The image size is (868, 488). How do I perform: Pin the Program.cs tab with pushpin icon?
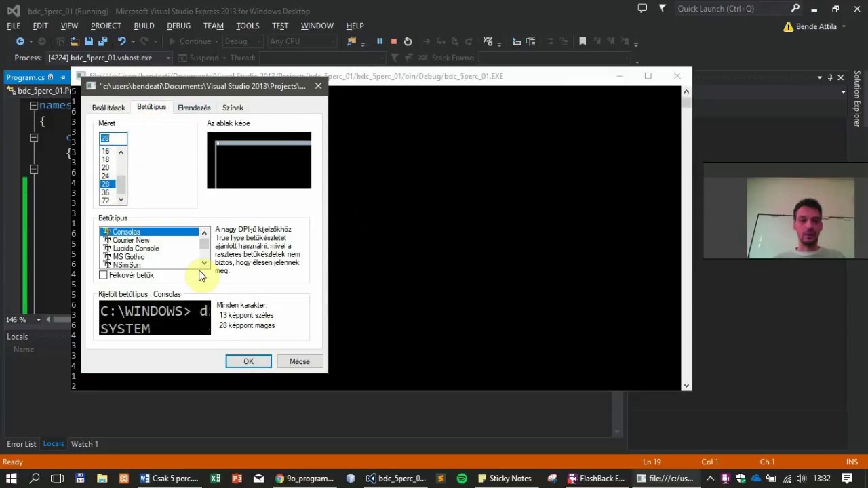62,77
